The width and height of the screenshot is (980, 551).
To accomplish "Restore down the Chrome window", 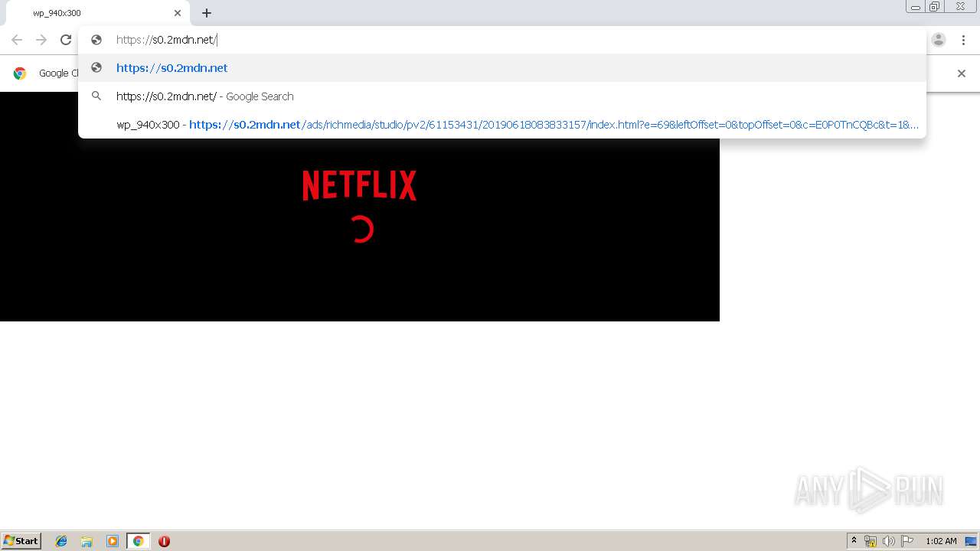I will tap(935, 7).
